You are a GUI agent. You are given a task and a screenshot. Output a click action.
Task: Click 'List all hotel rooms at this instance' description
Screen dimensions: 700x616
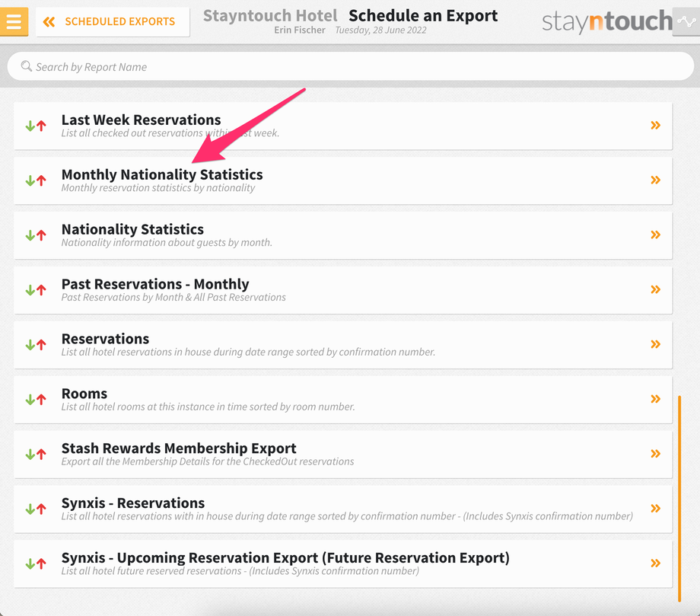pos(208,407)
